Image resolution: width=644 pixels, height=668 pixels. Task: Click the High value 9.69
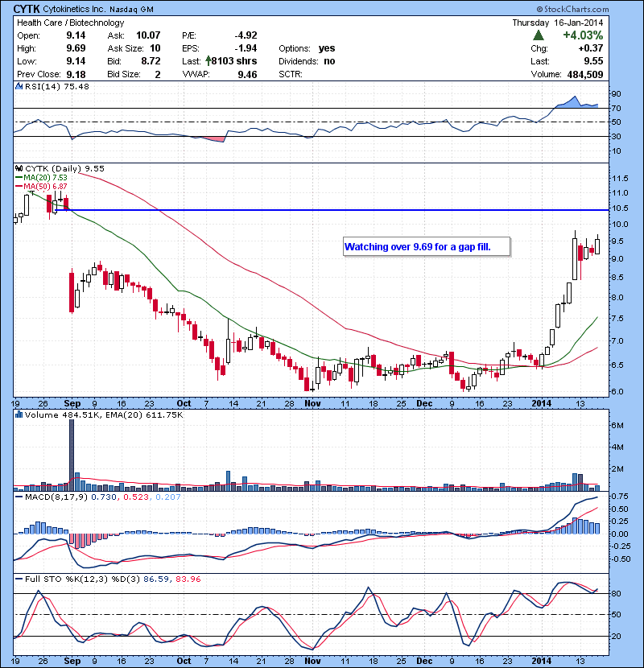(76, 48)
